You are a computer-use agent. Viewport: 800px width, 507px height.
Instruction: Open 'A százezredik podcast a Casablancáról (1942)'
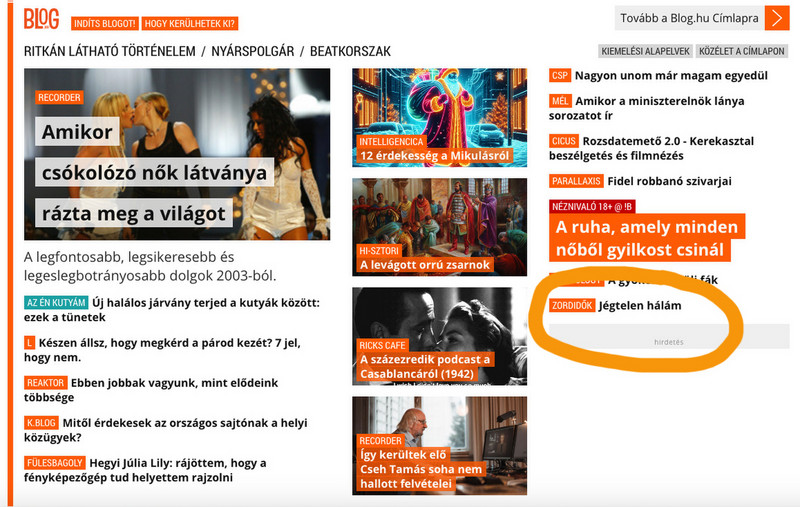[424, 367]
